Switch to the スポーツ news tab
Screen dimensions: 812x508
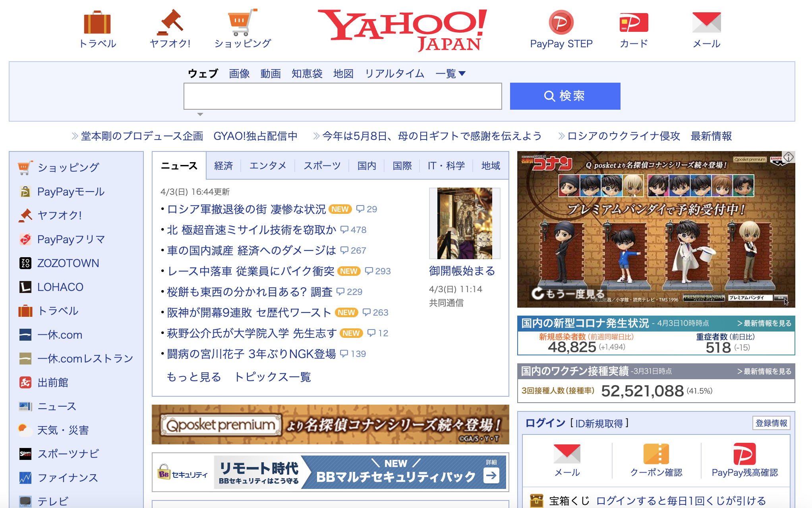322,166
